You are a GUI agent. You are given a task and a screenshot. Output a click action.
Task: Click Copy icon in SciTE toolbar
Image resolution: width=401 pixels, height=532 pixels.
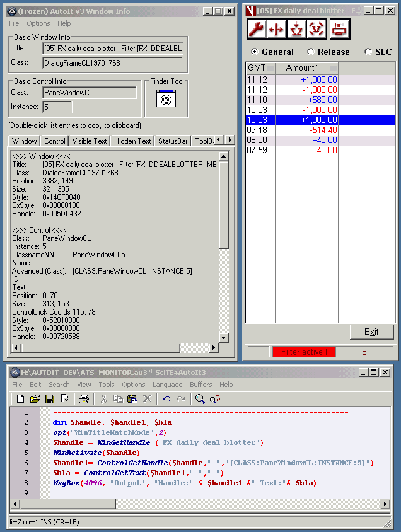click(118, 399)
